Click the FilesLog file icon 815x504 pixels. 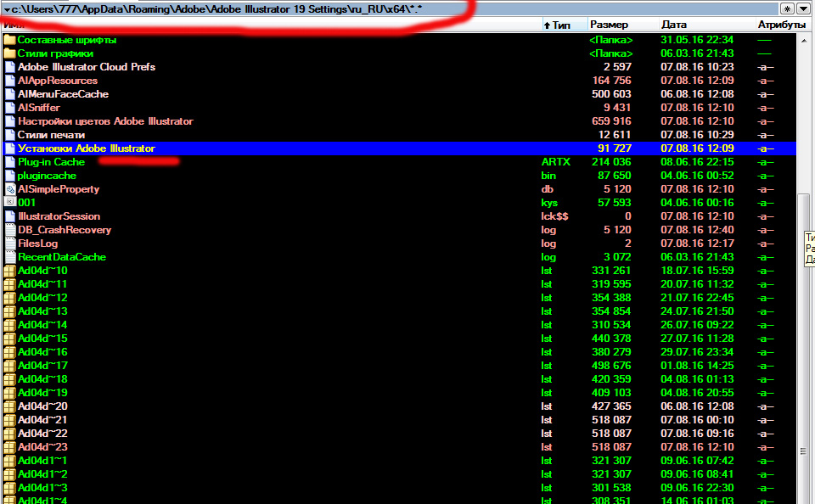click(10, 244)
